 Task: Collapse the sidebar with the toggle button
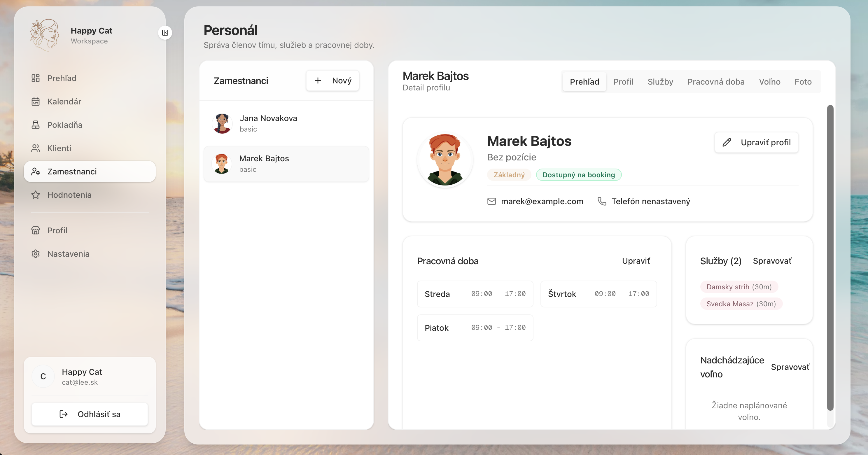(x=165, y=32)
